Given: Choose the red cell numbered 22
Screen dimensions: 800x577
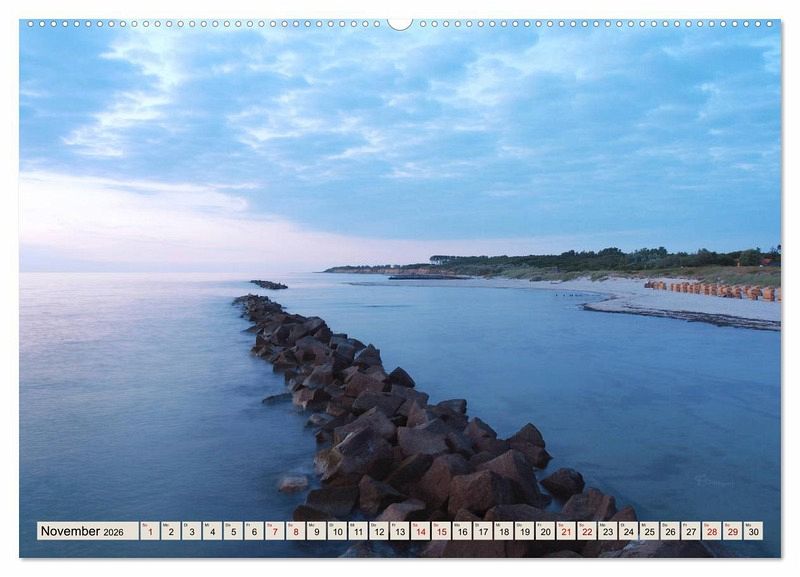Looking at the screenshot, I should (587, 531).
